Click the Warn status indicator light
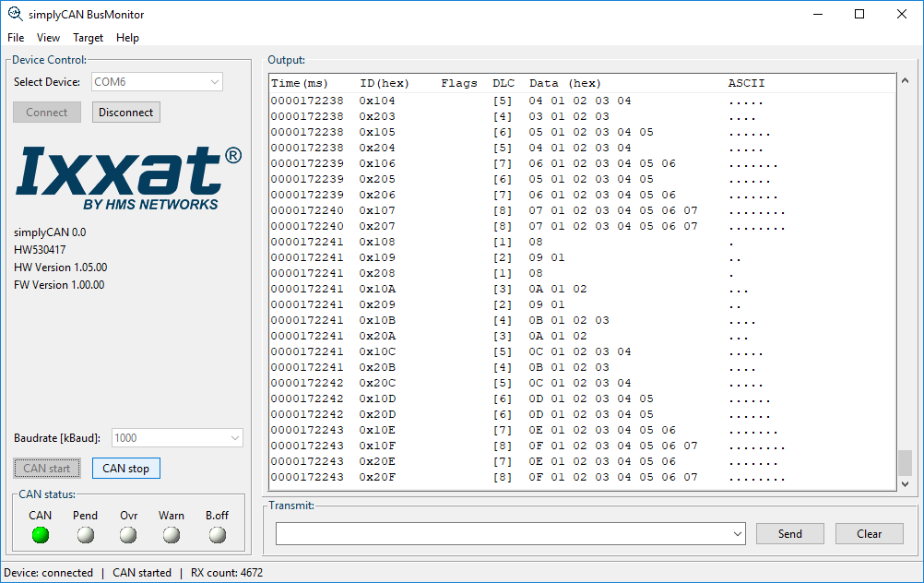This screenshot has width=924, height=583. point(171,535)
